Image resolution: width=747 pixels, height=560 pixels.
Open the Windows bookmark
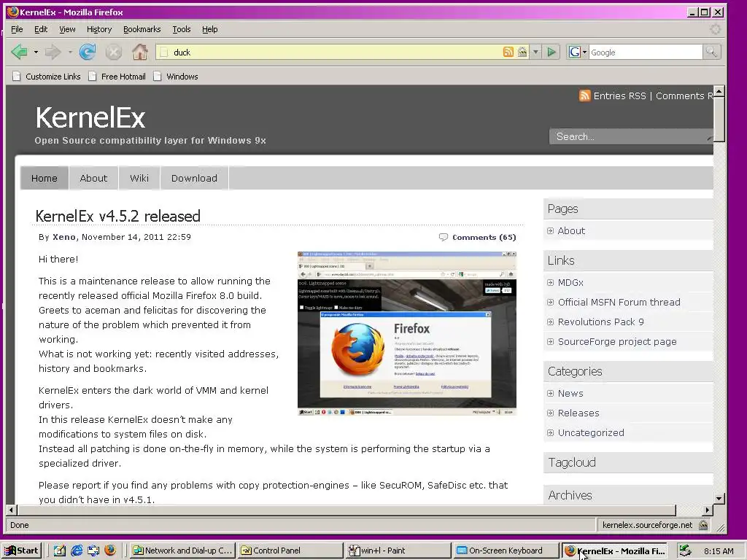point(176,76)
